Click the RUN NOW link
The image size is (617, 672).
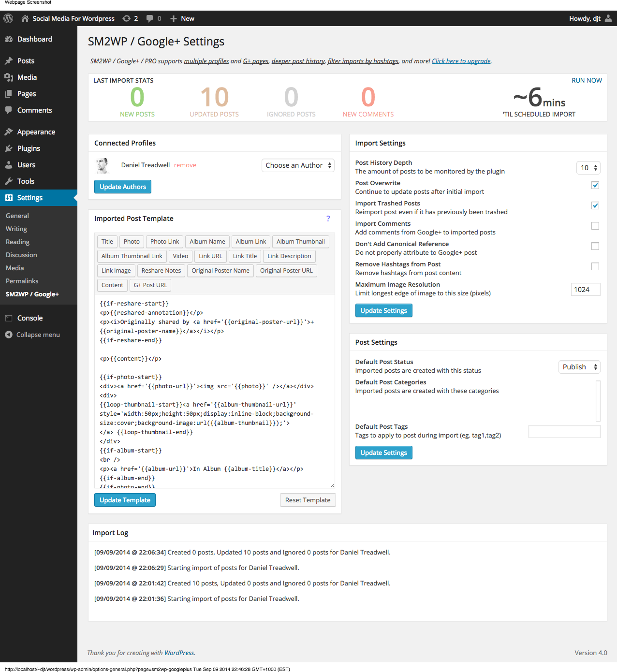click(x=587, y=80)
